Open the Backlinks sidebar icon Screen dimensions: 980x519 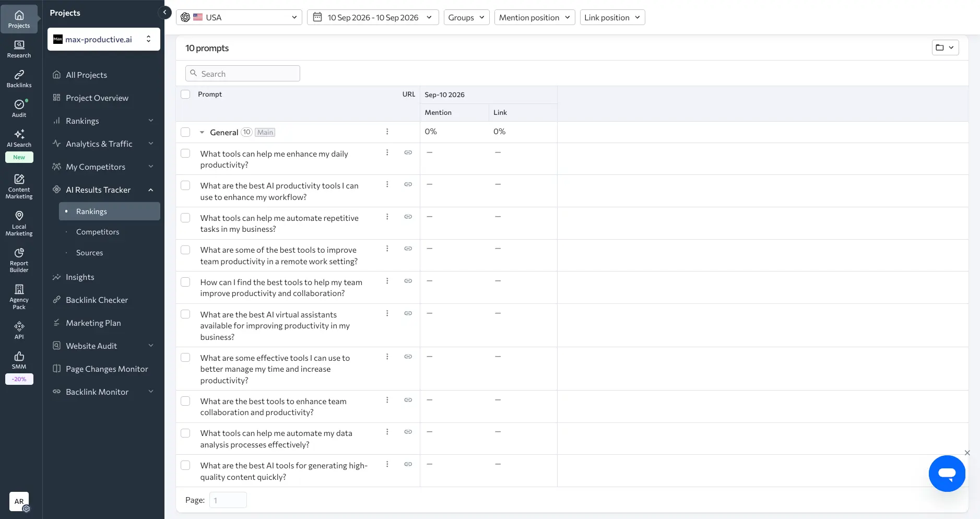tap(19, 79)
